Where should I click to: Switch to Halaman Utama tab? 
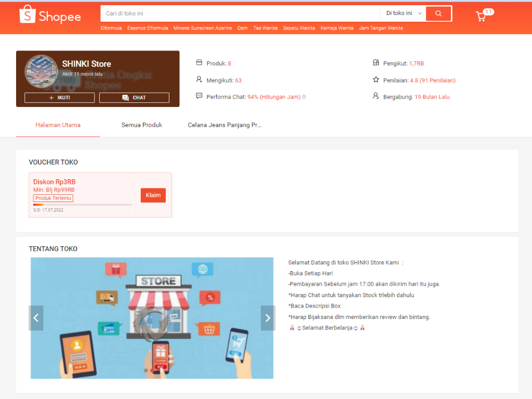(58, 125)
